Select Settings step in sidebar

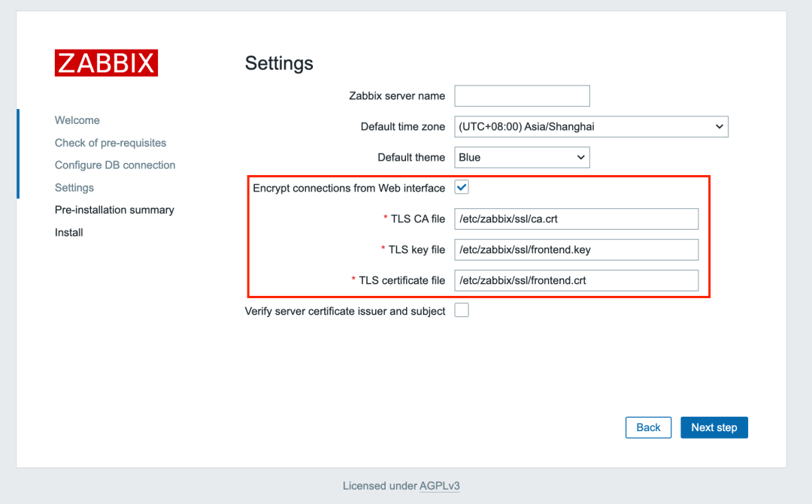[x=74, y=188]
